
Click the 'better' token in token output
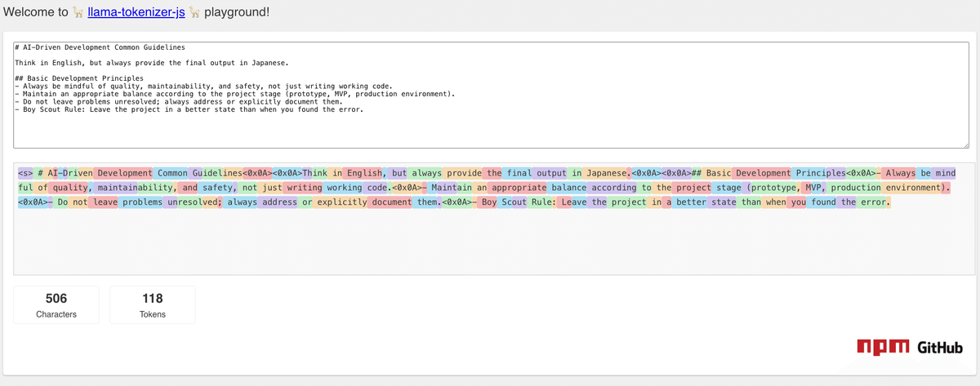tap(689, 202)
